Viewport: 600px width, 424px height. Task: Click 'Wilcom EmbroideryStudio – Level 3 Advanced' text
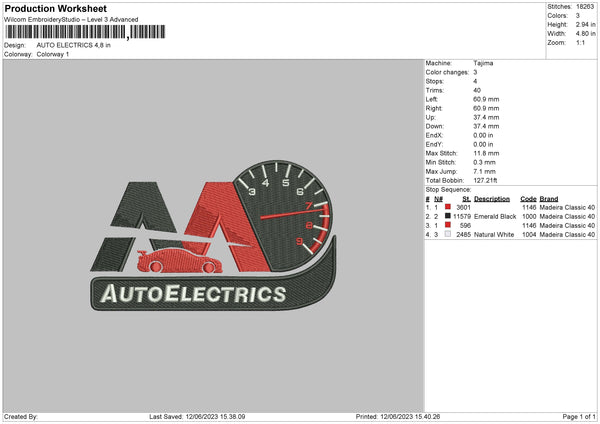click(x=71, y=20)
